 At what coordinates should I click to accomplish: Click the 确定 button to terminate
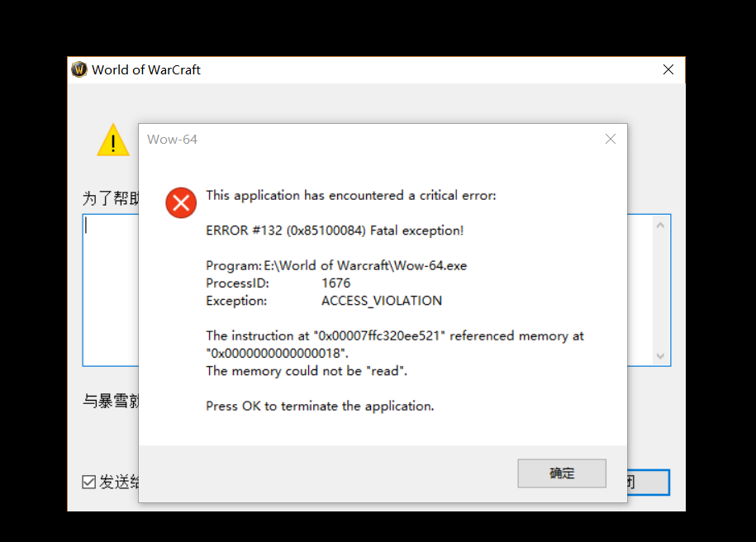562,473
